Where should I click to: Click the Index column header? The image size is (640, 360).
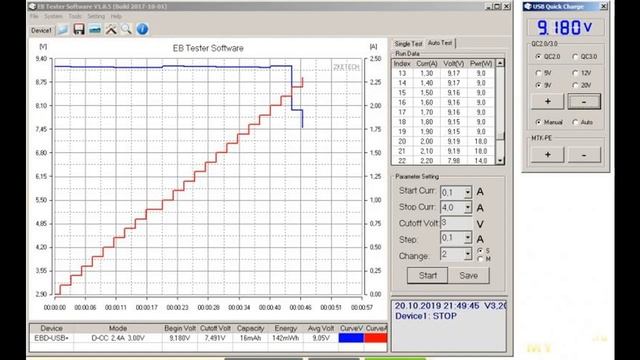[402, 64]
